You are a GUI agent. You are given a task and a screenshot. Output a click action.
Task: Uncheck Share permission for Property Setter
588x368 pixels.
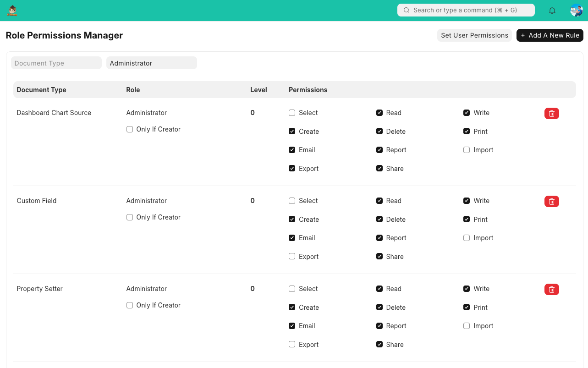pyautogui.click(x=379, y=344)
